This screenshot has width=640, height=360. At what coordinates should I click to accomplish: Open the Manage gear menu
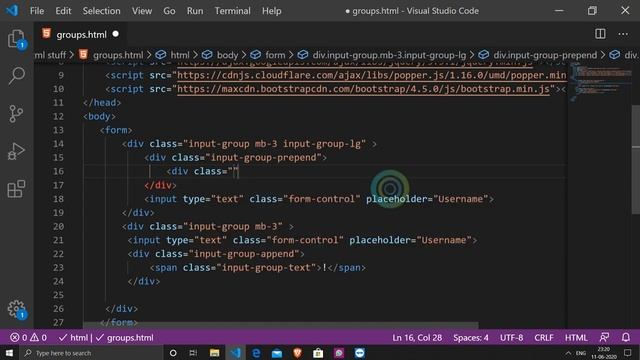coord(16,309)
